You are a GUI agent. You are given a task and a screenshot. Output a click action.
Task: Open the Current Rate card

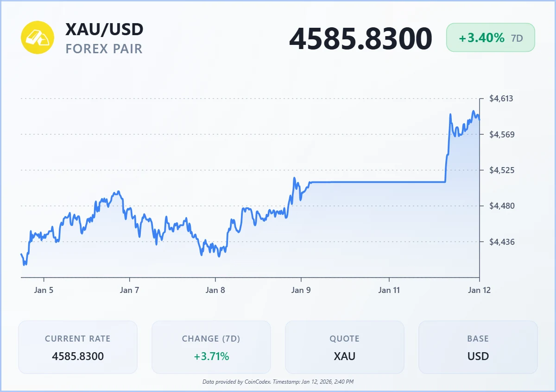point(78,347)
